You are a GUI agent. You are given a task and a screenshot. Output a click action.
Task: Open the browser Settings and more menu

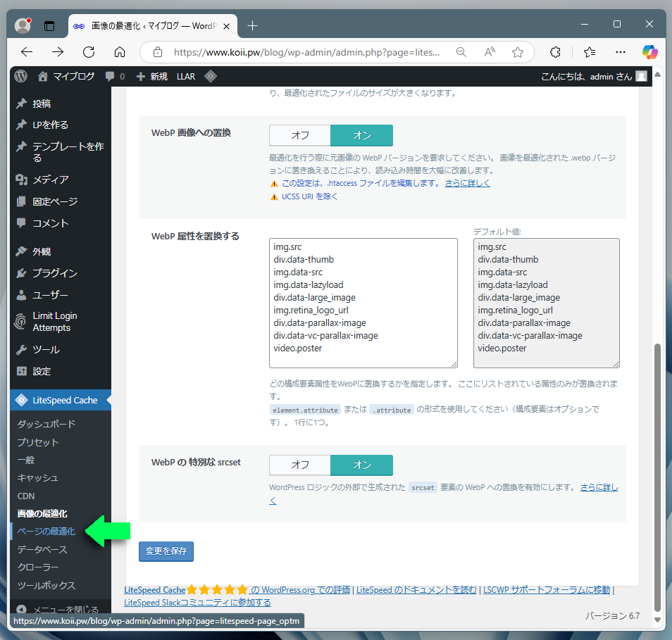(620, 52)
